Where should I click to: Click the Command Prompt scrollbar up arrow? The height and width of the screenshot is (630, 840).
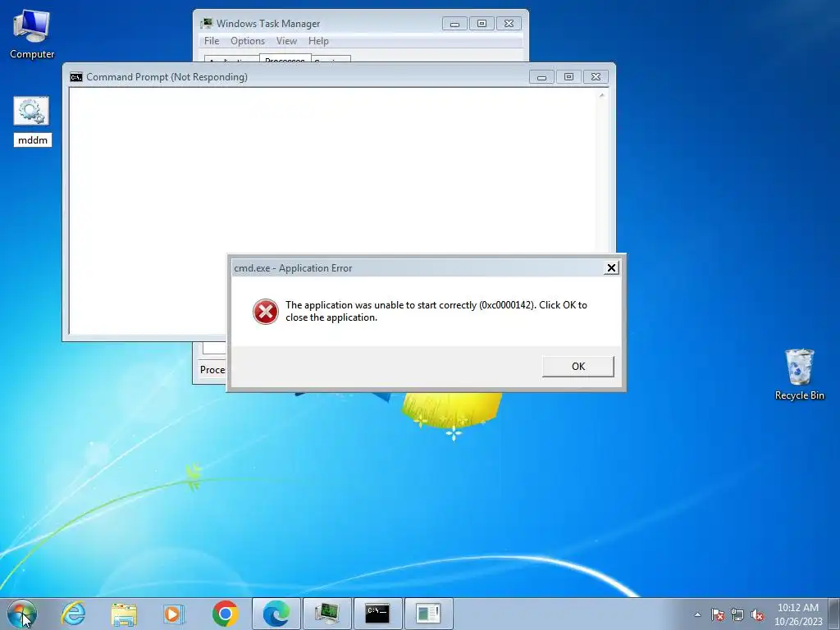pyautogui.click(x=601, y=95)
